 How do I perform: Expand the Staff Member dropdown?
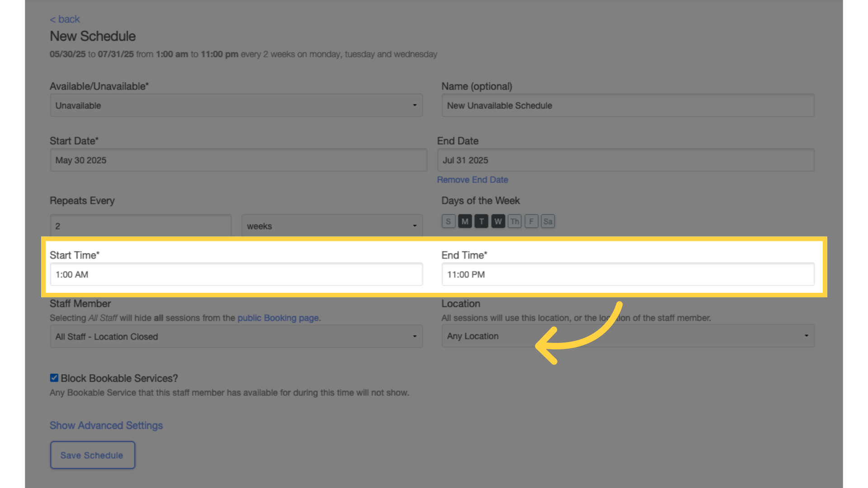tap(236, 337)
